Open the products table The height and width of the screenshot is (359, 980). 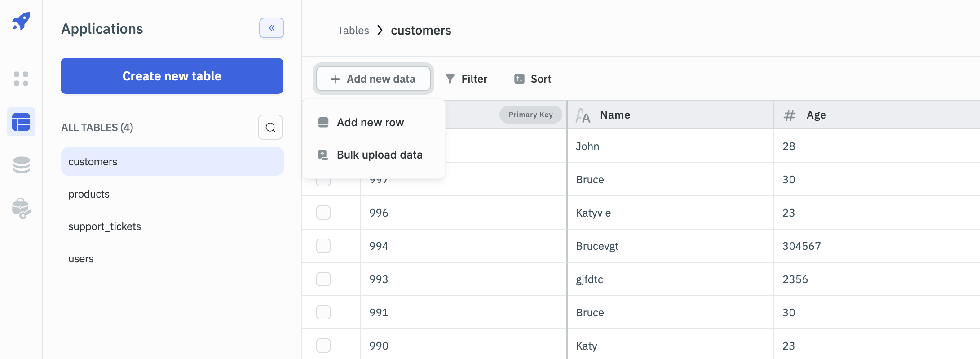(89, 194)
